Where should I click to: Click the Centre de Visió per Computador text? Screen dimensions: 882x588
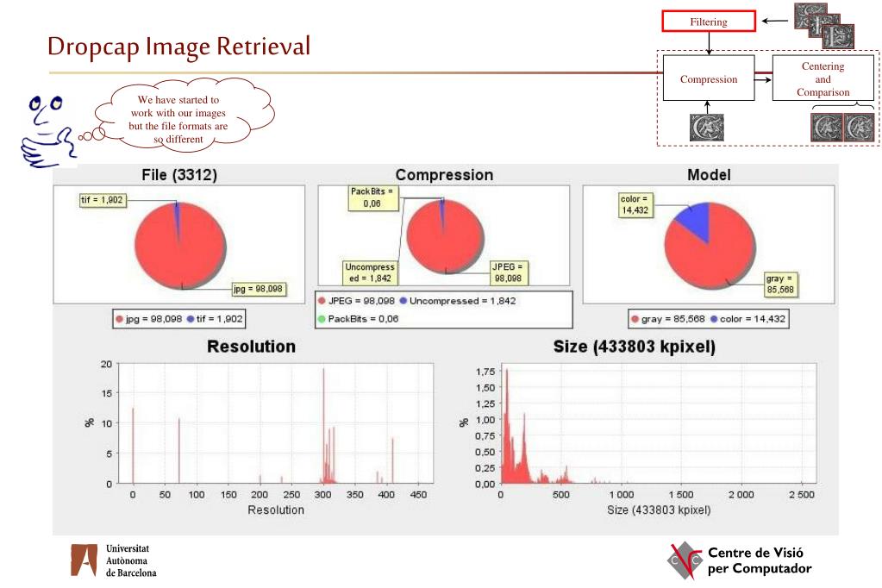pos(760,560)
